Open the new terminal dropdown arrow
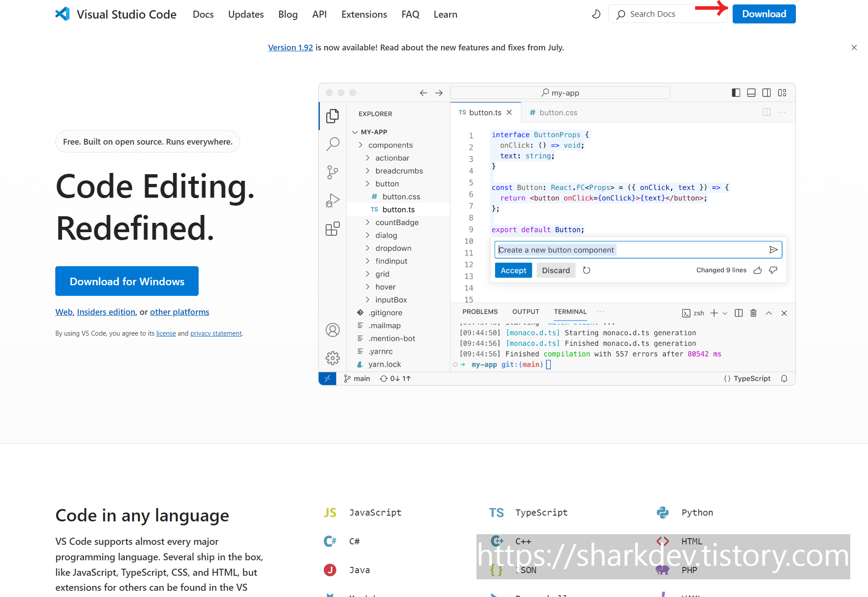 [725, 313]
